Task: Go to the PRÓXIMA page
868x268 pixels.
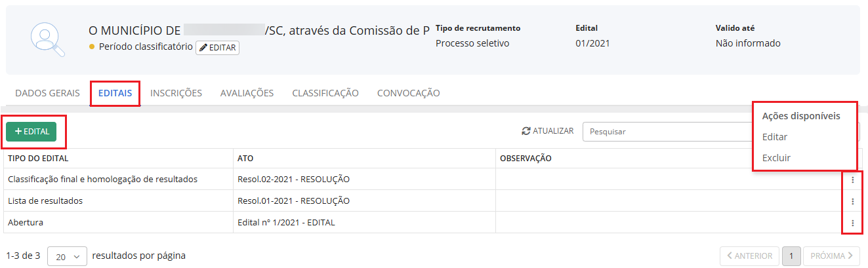Action: click(x=831, y=256)
